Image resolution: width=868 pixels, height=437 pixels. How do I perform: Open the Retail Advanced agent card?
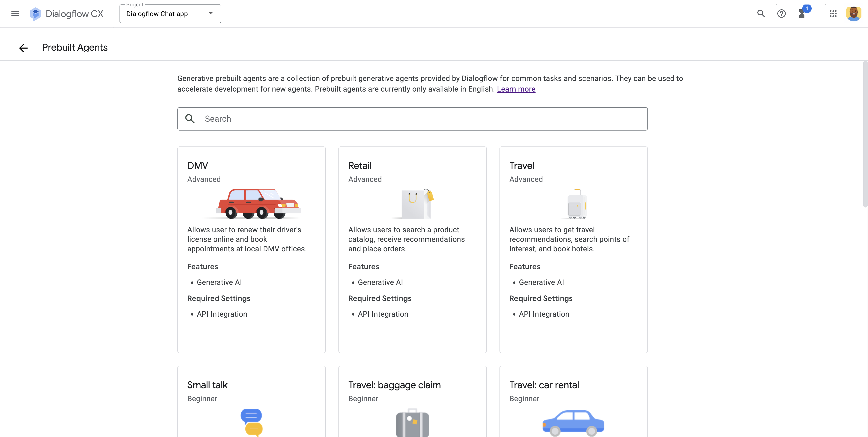tap(412, 249)
